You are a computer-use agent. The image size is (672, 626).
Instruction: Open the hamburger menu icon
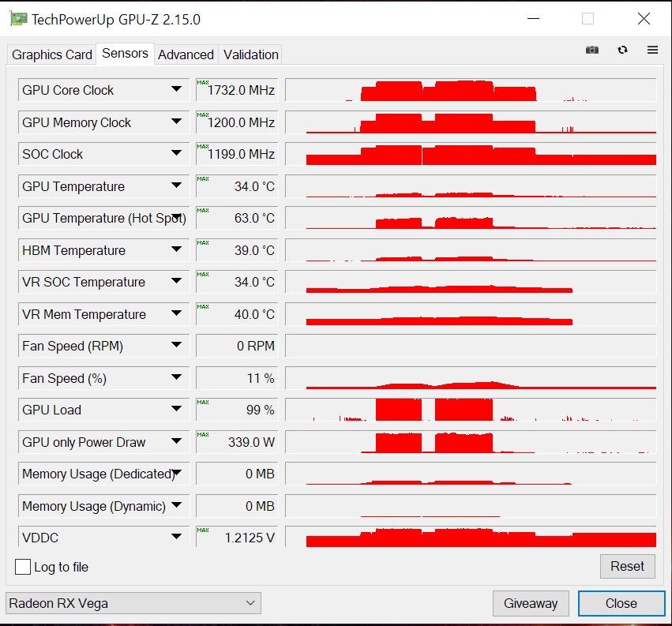tap(653, 50)
